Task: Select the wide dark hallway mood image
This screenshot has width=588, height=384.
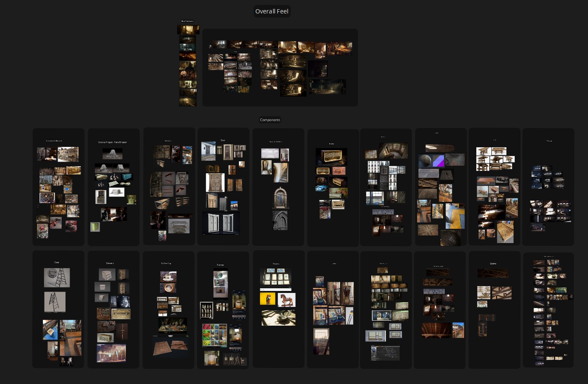Action: 328,86
